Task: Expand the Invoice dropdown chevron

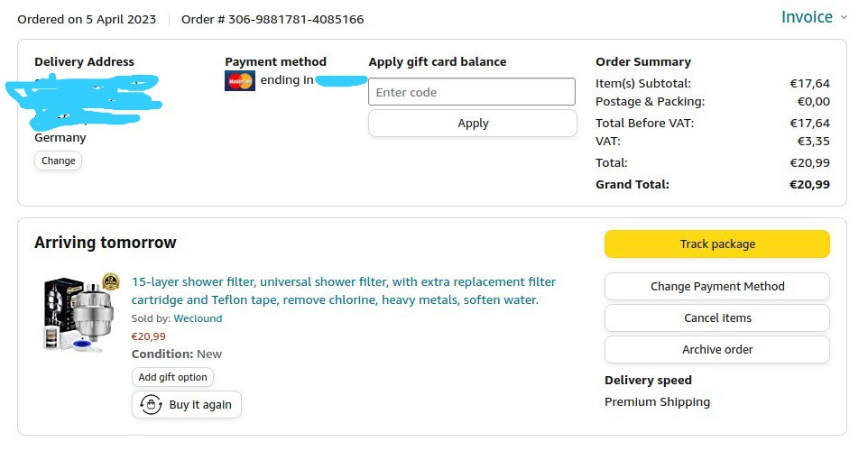Action: point(844,17)
